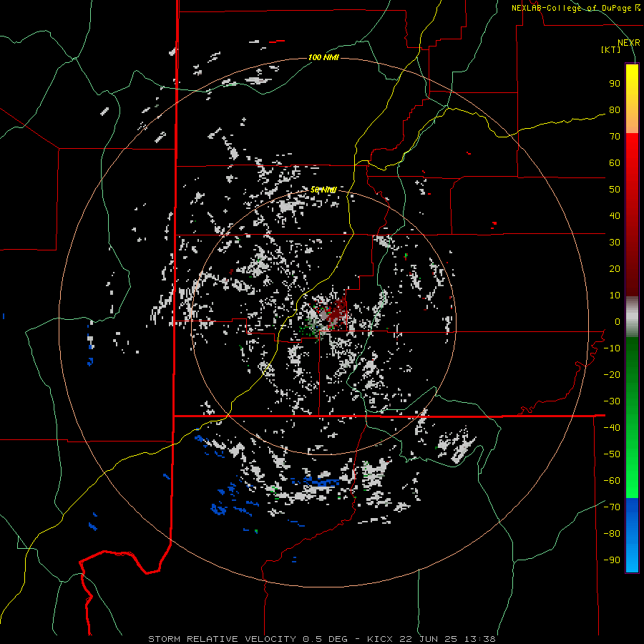Click the "NEXR" label above the scale

coord(629,43)
